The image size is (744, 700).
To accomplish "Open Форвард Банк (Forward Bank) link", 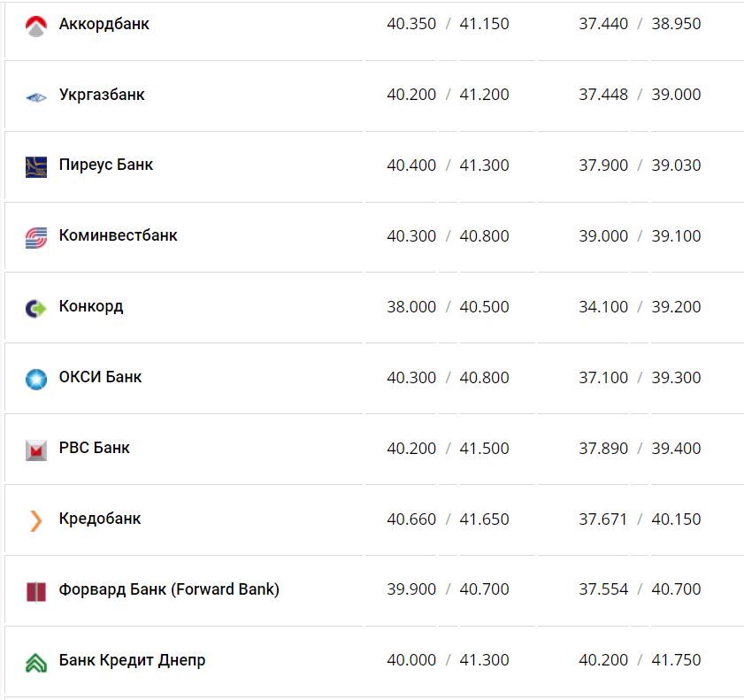I will click(169, 589).
